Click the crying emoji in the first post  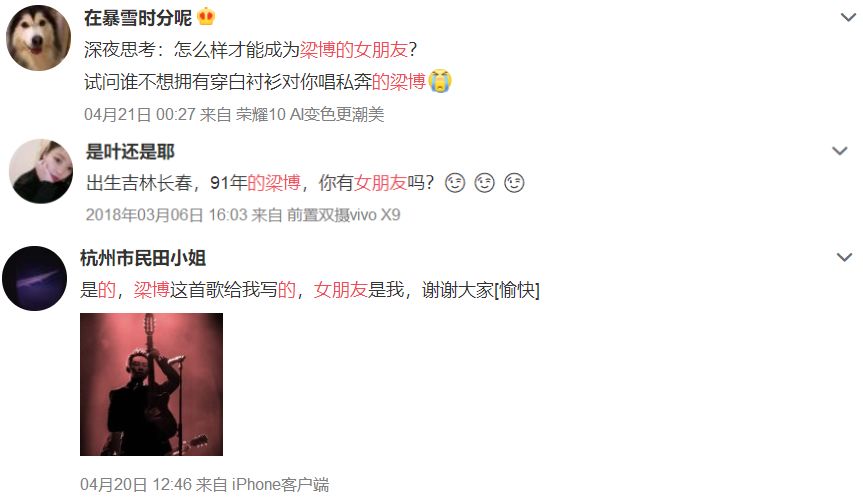[x=439, y=81]
